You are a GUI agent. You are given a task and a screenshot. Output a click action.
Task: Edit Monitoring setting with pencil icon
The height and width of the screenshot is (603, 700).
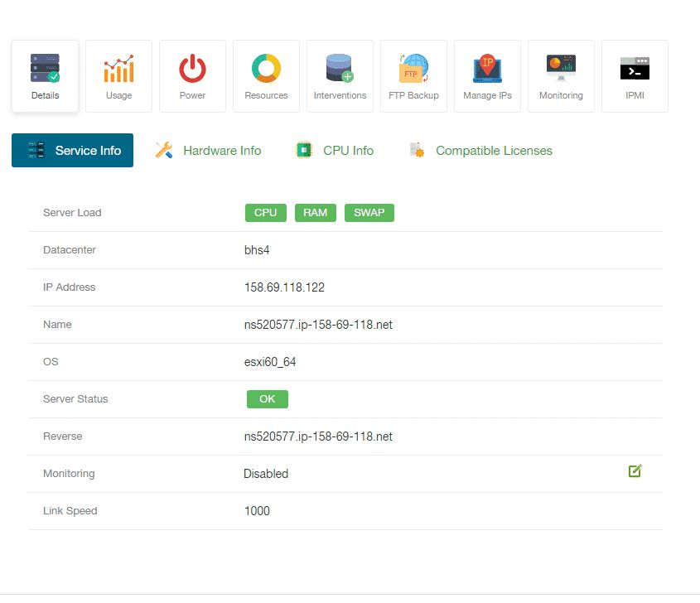(x=635, y=471)
